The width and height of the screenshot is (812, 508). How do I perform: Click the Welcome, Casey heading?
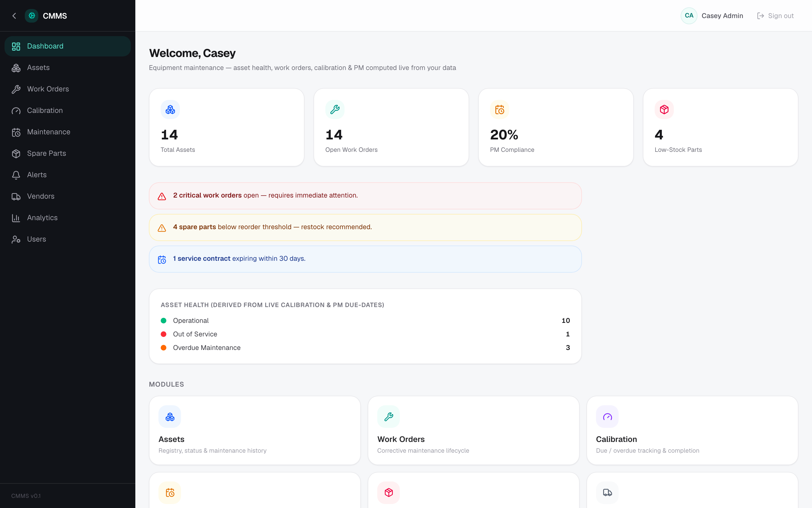point(192,53)
